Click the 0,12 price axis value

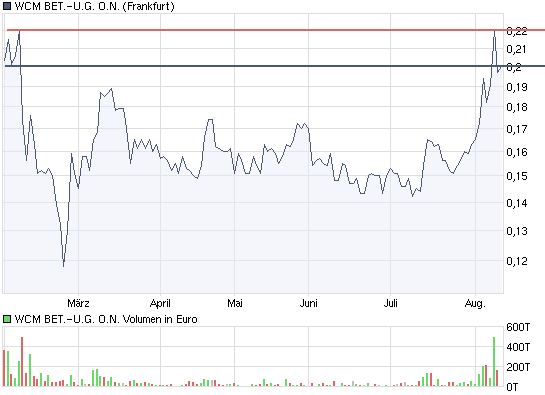[517, 261]
